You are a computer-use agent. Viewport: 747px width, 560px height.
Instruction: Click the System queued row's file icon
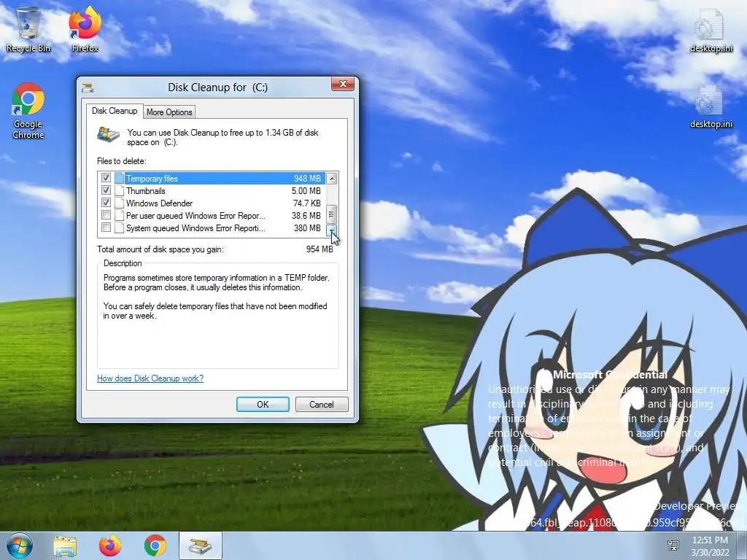(119, 228)
